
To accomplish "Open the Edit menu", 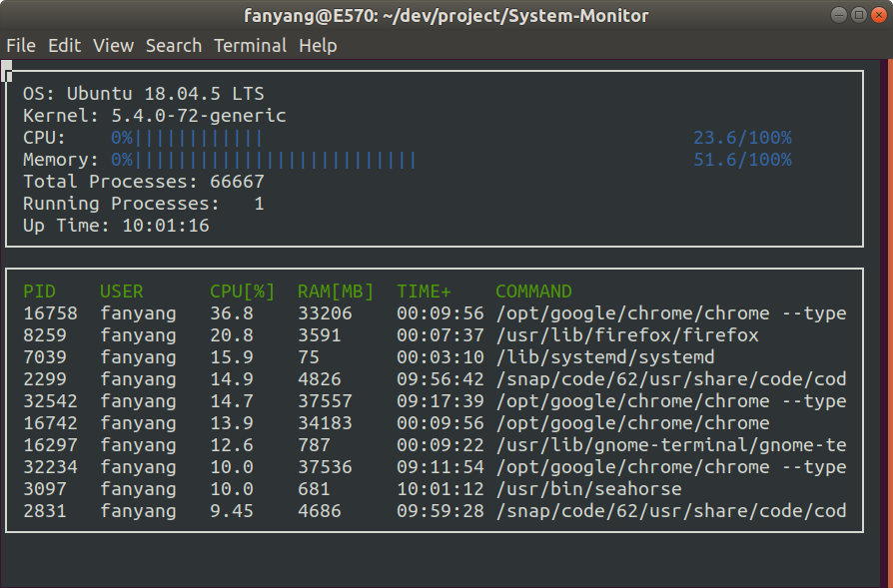I will [x=65, y=46].
